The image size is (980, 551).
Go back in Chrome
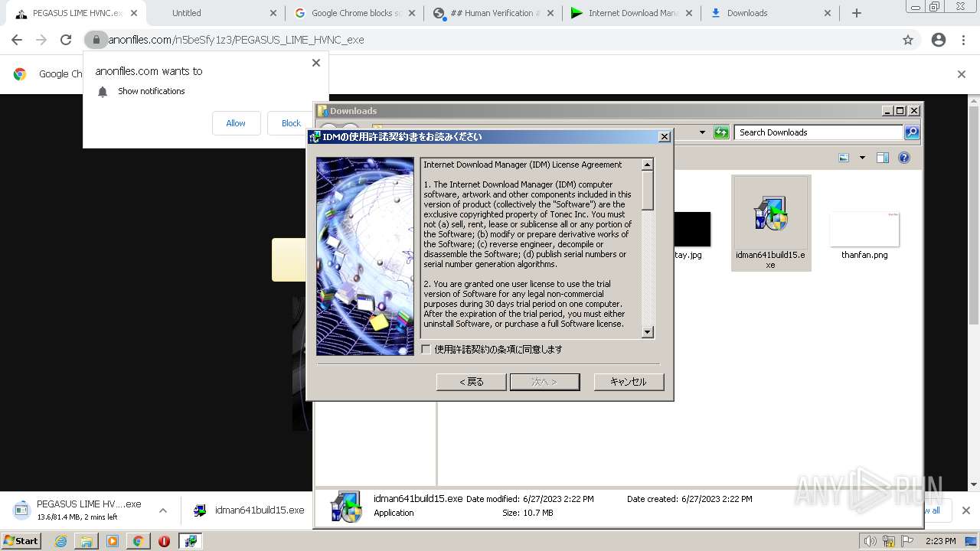point(17,40)
